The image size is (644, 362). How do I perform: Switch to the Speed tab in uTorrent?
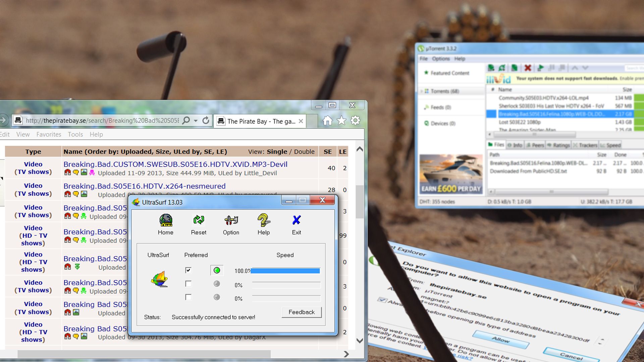610,145
